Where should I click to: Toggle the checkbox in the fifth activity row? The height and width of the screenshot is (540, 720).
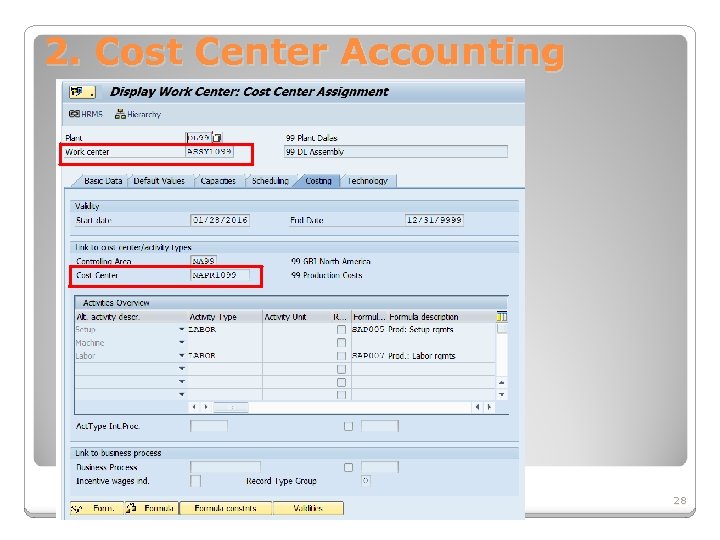341,382
